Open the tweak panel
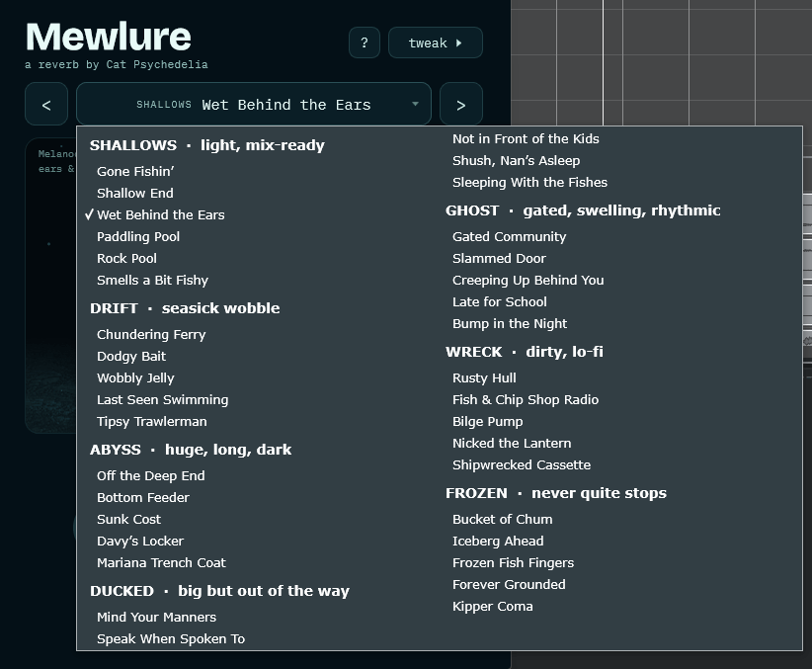 [x=435, y=42]
